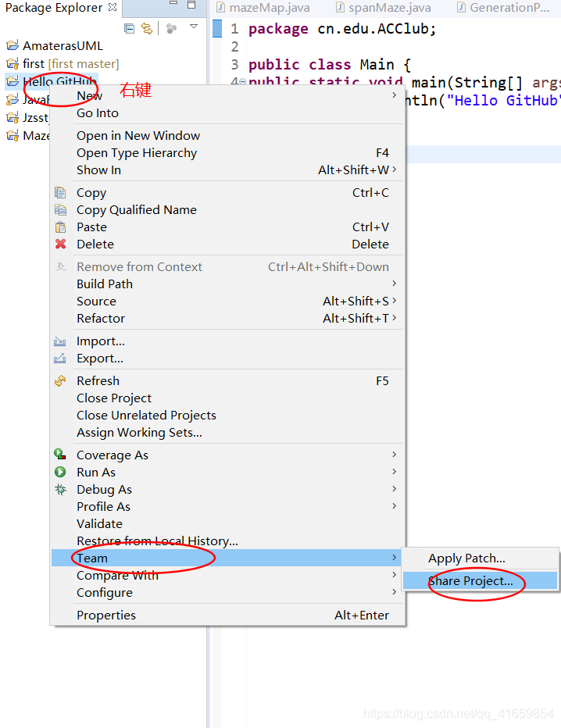The image size is (561, 728).
Task: Choose Open in New Window
Action: click(x=228, y=136)
